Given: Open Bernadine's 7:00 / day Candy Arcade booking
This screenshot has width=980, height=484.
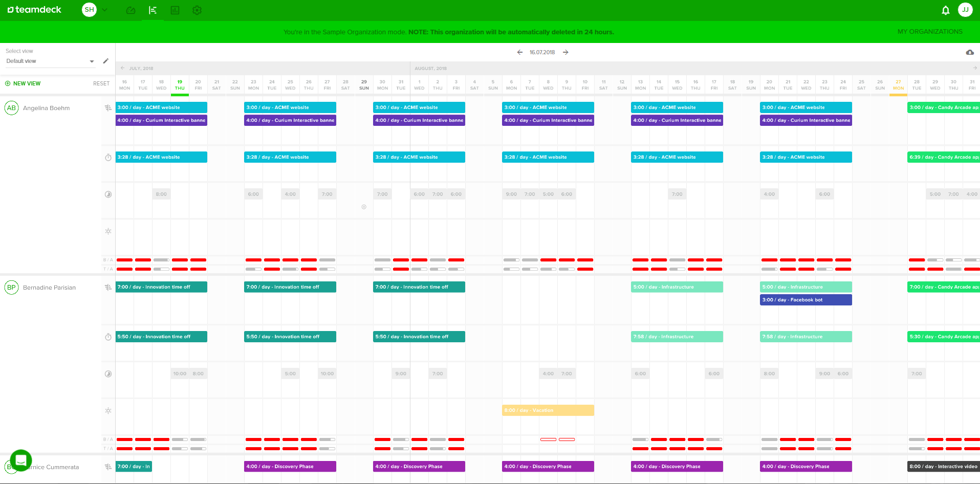Looking at the screenshot, I should (x=944, y=287).
